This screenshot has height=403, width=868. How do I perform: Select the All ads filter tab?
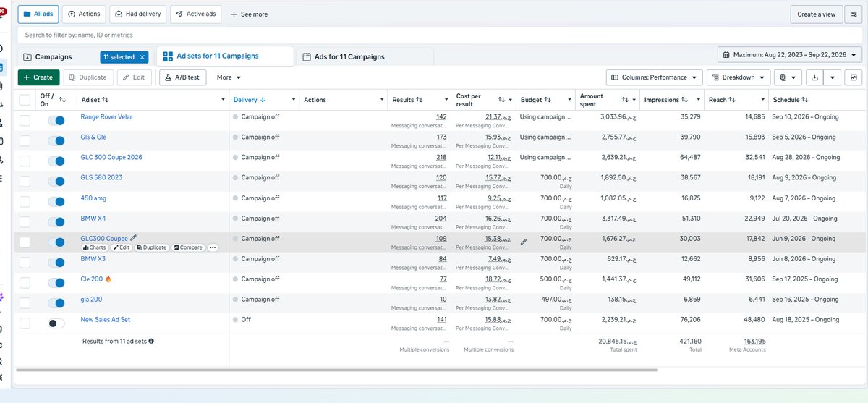(38, 14)
